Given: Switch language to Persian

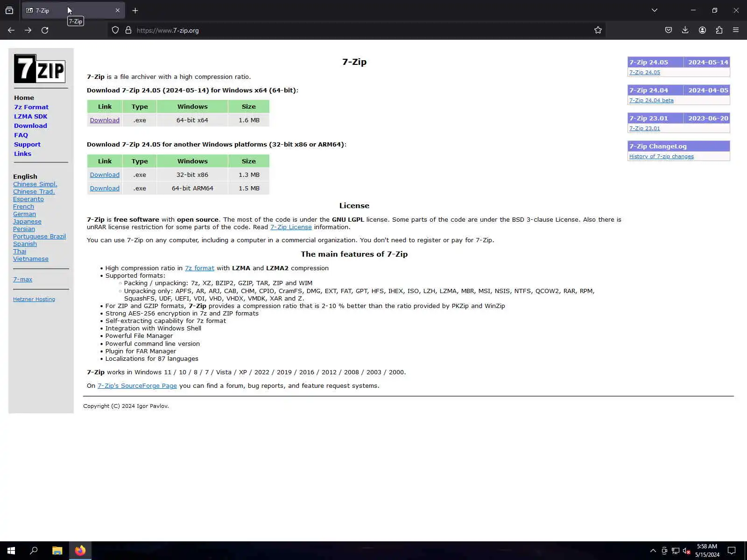Looking at the screenshot, I should click(x=24, y=229).
